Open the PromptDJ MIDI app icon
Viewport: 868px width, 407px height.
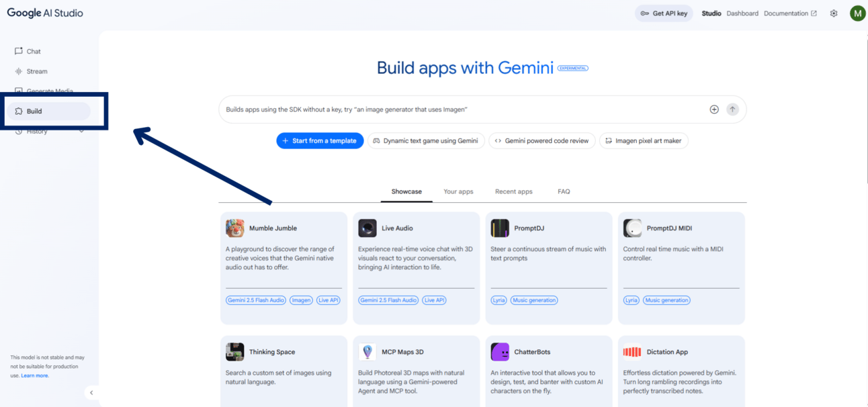point(632,228)
